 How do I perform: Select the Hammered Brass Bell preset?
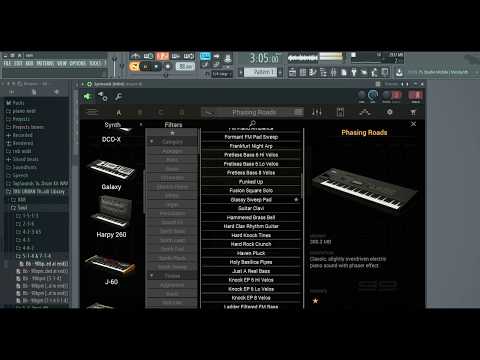coord(251,217)
